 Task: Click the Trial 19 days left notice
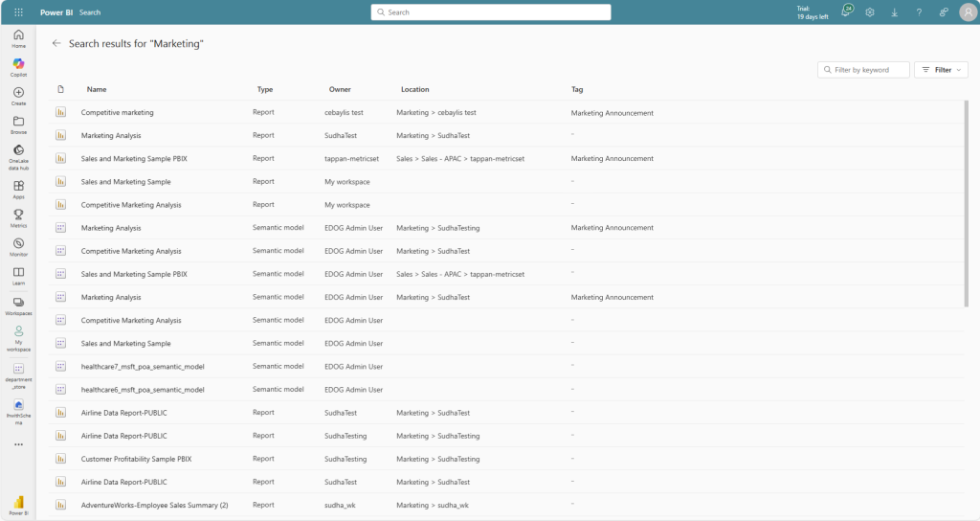(x=812, y=12)
